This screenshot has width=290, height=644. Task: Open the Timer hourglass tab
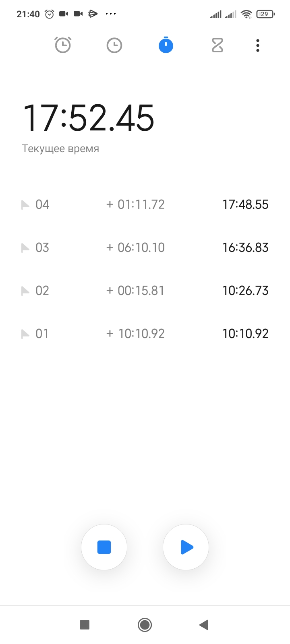pos(217,45)
